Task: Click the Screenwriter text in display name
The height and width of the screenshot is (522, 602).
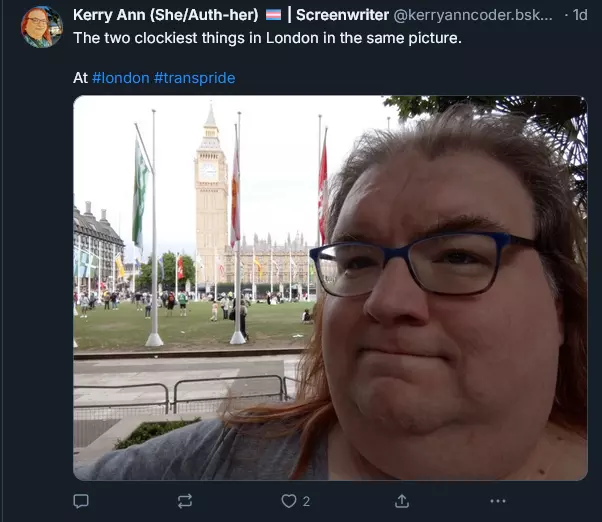Action: pyautogui.click(x=342, y=15)
